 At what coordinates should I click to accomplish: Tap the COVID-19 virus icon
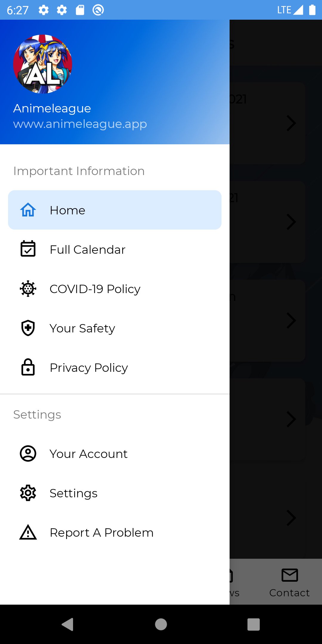[28, 289]
